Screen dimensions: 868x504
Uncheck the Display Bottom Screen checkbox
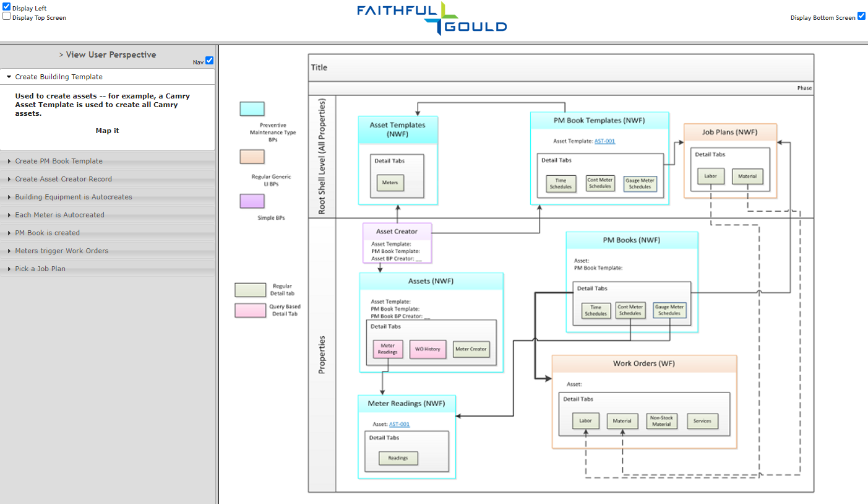tap(861, 16)
